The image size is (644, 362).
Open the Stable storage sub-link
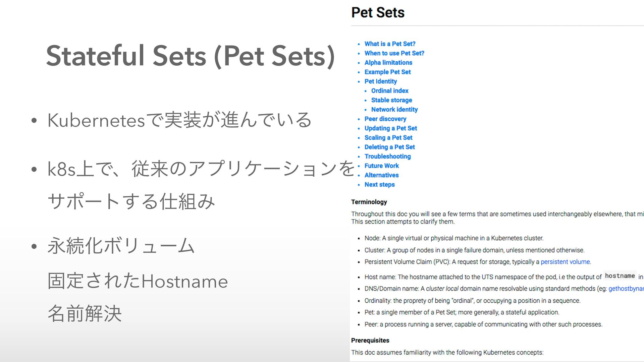click(391, 100)
